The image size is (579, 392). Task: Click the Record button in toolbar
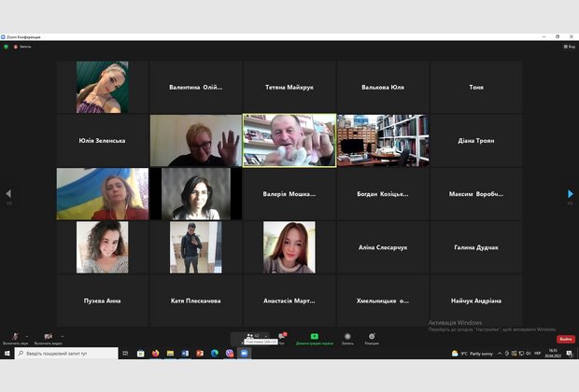pos(347,337)
